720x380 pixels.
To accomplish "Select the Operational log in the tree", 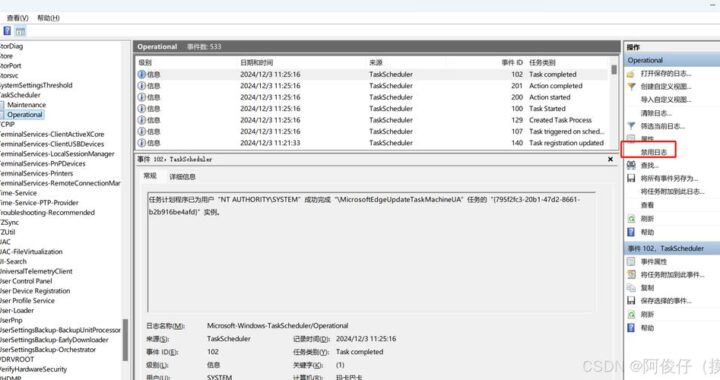I will (x=25, y=115).
